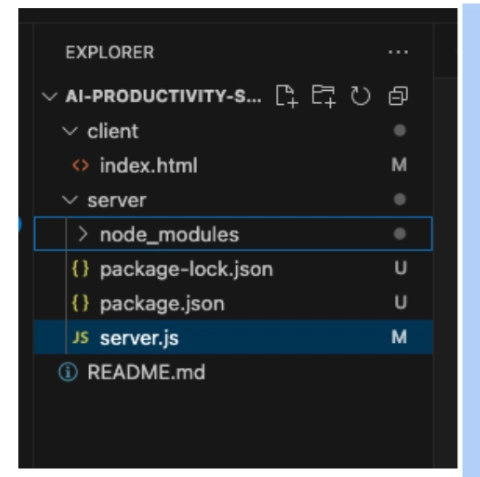Click the M status badge on index.html
The height and width of the screenshot is (477, 480).
pos(399,165)
